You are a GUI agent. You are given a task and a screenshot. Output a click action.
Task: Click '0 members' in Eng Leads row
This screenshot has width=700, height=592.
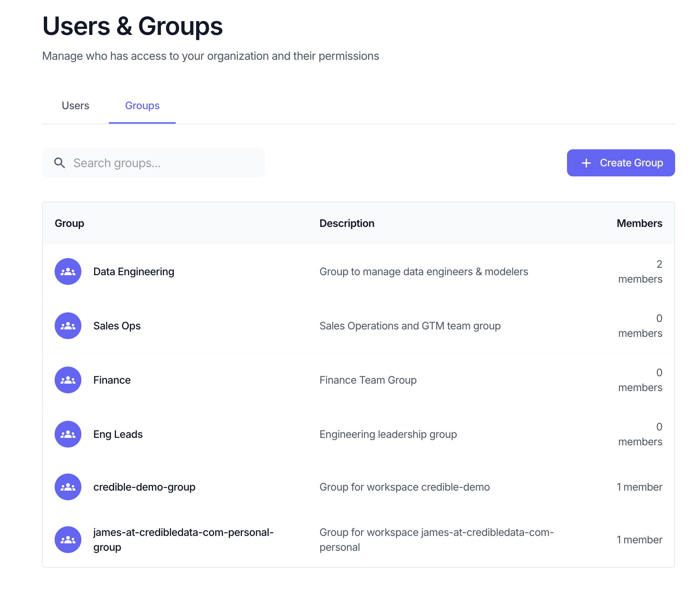pyautogui.click(x=640, y=434)
